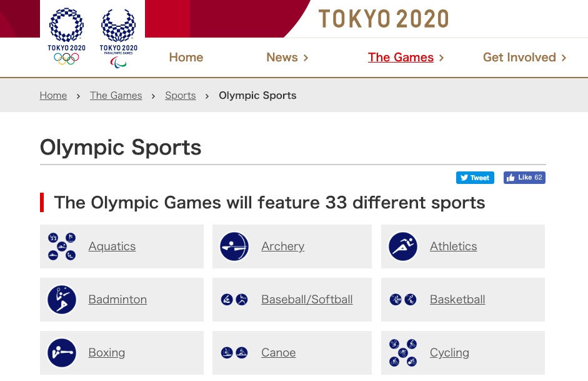This screenshot has height=381, width=588.
Task: Click the Baseball/Softball pictogram icons
Action: (x=234, y=300)
